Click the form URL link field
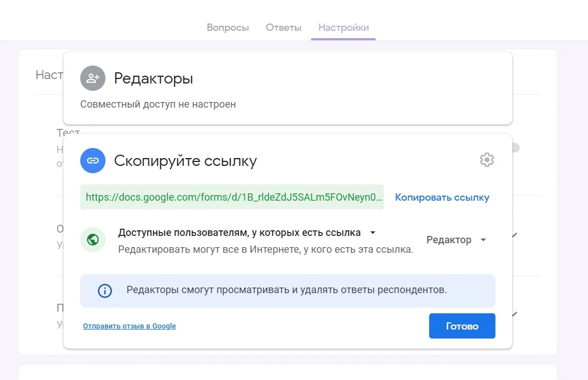The width and height of the screenshot is (588, 380). point(232,197)
